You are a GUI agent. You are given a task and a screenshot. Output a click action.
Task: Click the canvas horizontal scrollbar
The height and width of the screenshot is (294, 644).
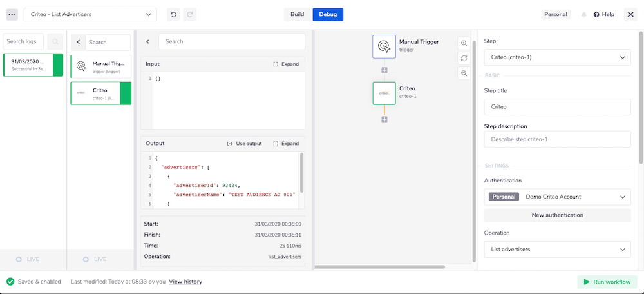379,267
